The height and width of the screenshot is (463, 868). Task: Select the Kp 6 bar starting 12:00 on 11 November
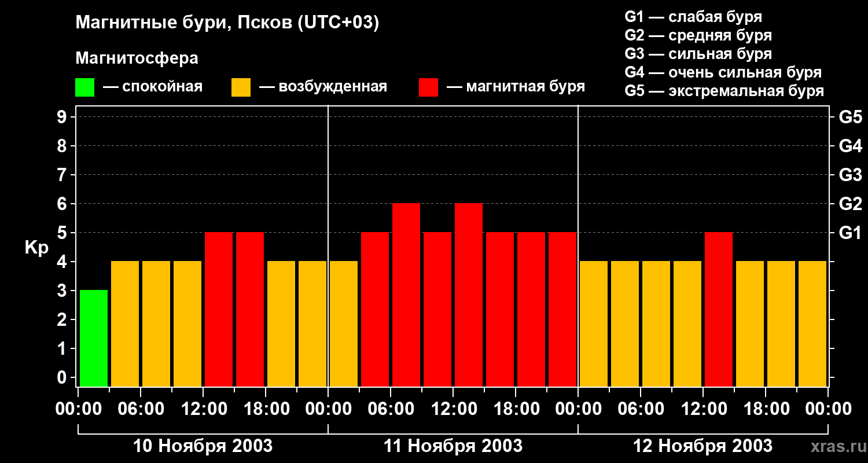tap(469, 295)
